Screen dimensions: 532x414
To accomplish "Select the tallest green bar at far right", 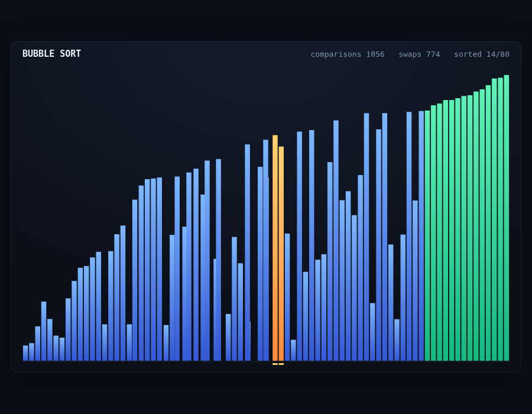I will pos(506,218).
